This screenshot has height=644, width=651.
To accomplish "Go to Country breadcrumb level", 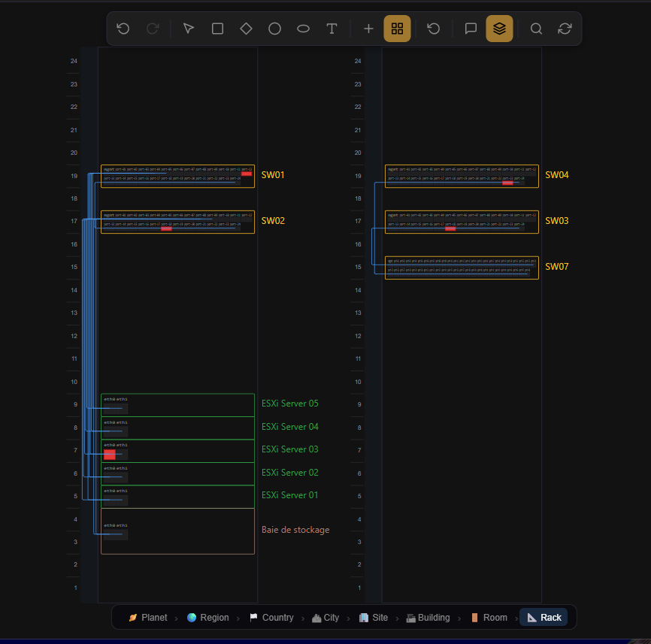I will point(272,618).
